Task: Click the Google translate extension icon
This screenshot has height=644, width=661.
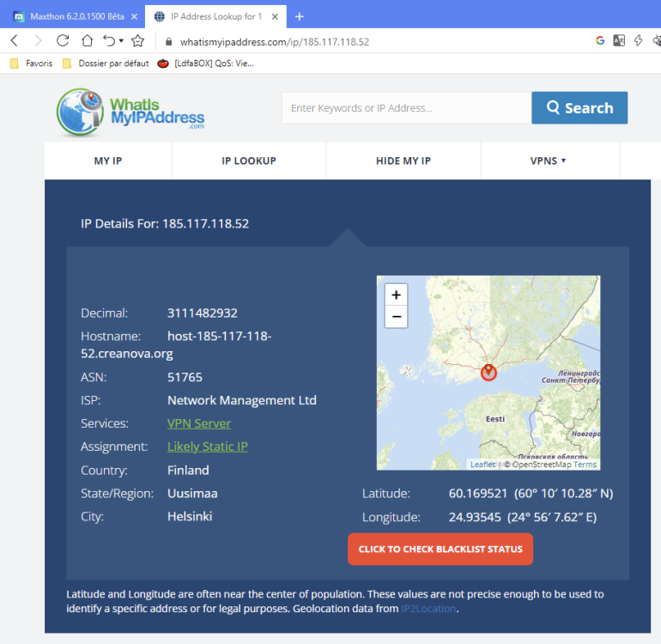Action: pos(619,40)
